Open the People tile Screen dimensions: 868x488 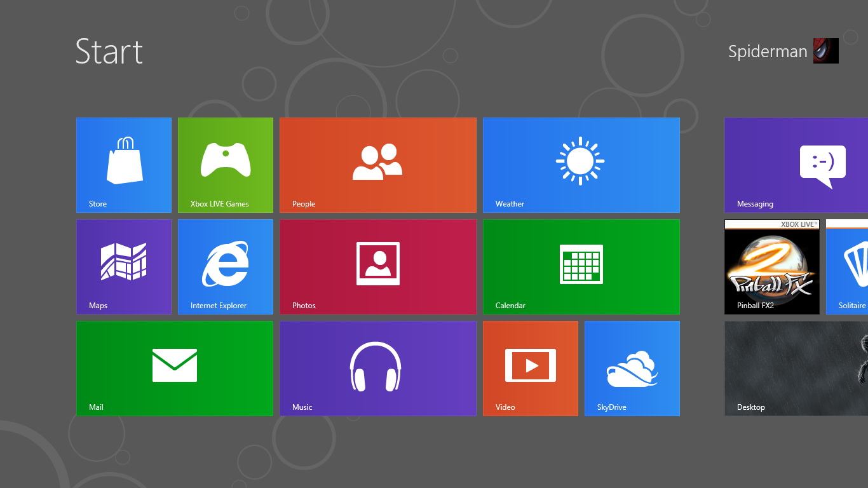tap(378, 165)
